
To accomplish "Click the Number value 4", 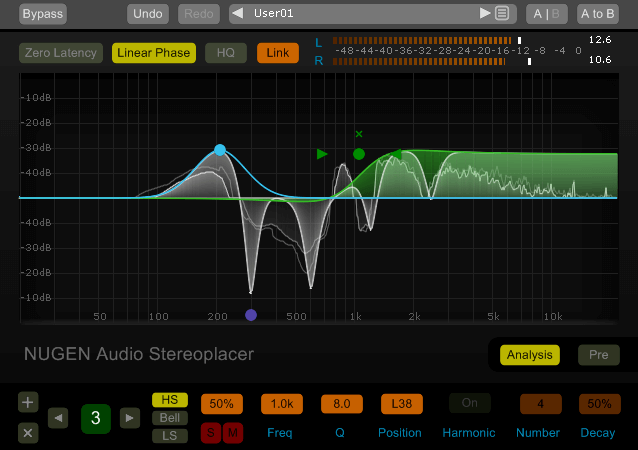I will tap(540, 404).
